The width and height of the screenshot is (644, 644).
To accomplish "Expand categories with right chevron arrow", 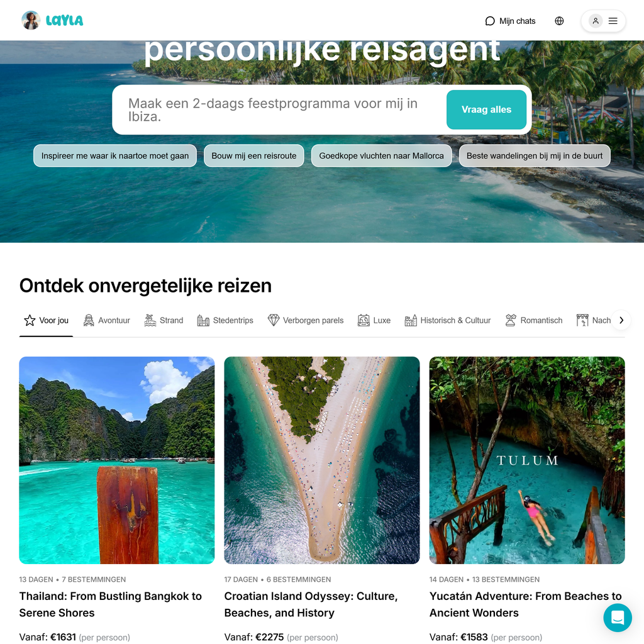I will pyautogui.click(x=621, y=320).
